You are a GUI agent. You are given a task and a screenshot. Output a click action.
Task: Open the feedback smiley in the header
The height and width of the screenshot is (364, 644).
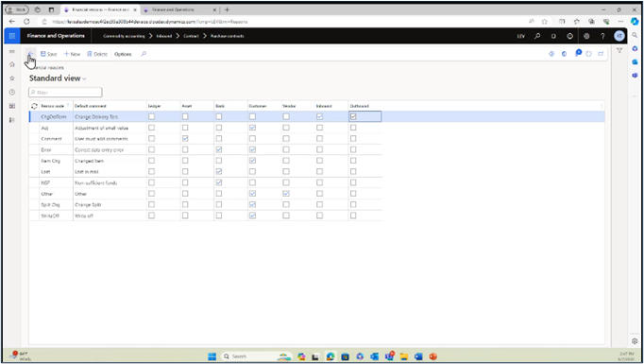(570, 36)
